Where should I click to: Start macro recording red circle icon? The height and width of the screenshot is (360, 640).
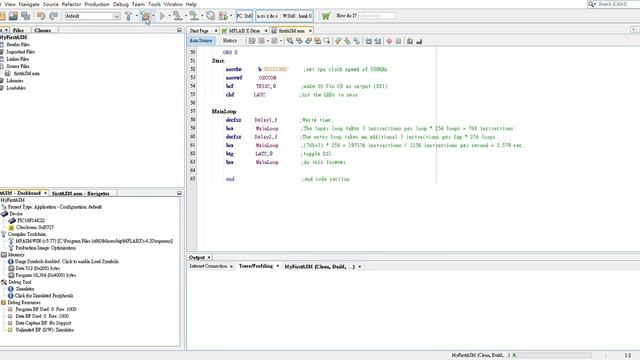click(x=389, y=41)
